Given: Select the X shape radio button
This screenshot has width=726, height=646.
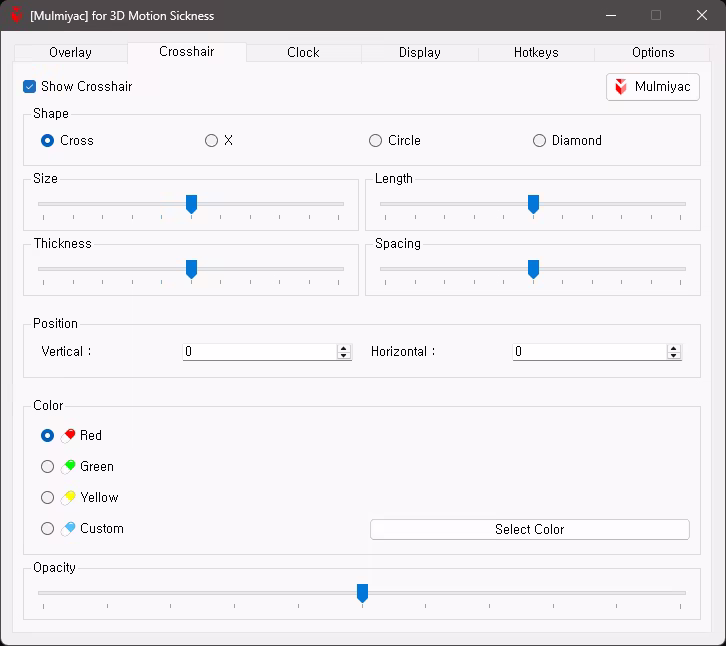Looking at the screenshot, I should pos(211,140).
